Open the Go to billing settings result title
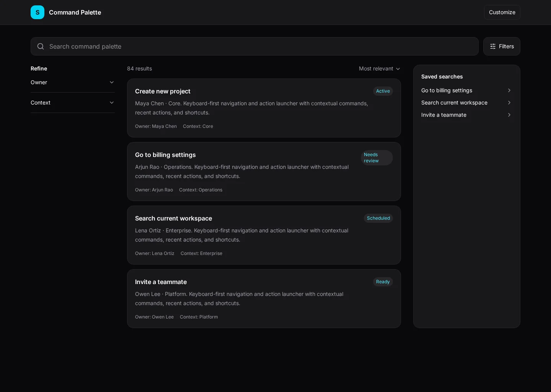The width and height of the screenshot is (551, 392). click(165, 155)
